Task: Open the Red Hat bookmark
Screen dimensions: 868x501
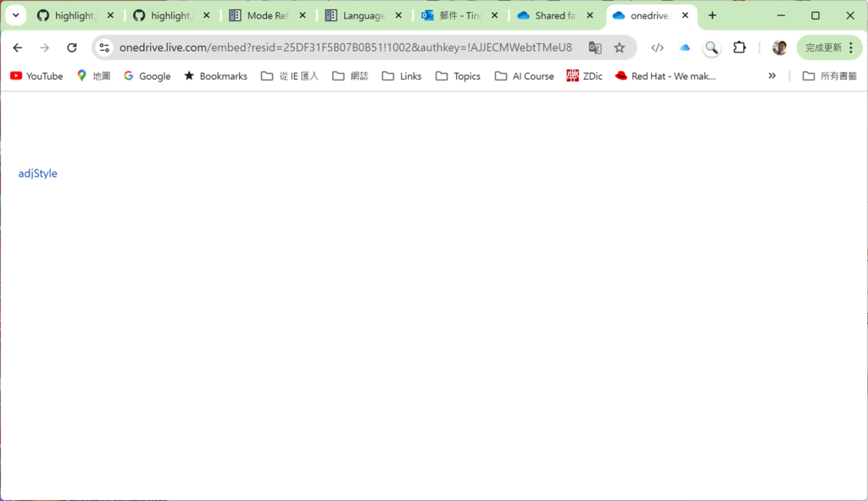Action: point(665,75)
